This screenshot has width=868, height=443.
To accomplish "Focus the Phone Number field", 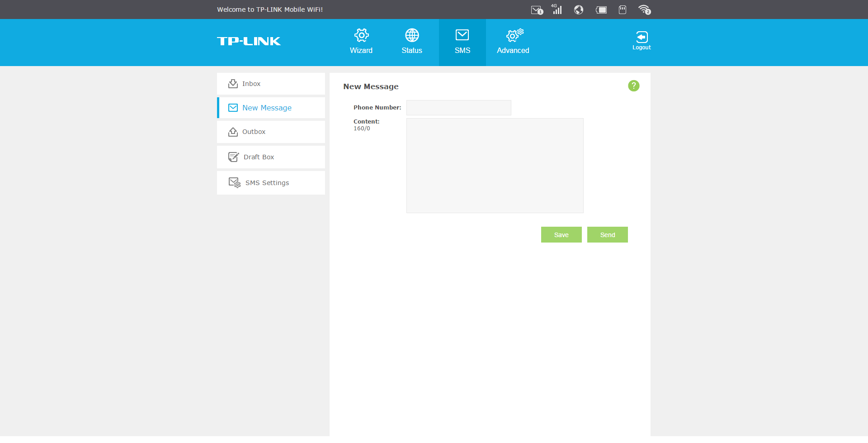I will point(459,108).
